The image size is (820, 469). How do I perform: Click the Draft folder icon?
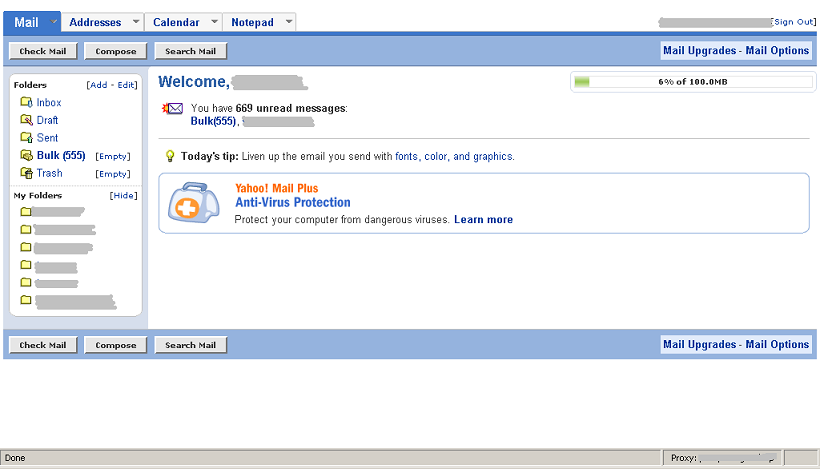pyautogui.click(x=26, y=120)
